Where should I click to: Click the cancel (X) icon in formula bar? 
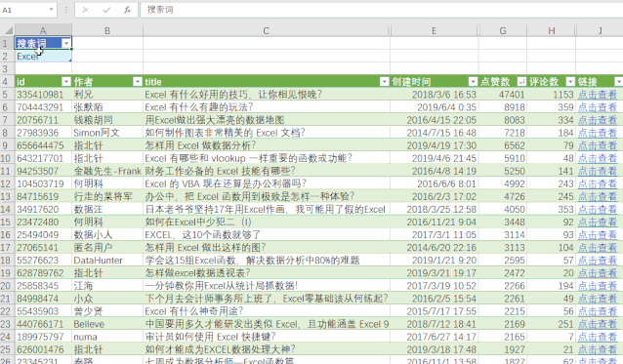[85, 10]
